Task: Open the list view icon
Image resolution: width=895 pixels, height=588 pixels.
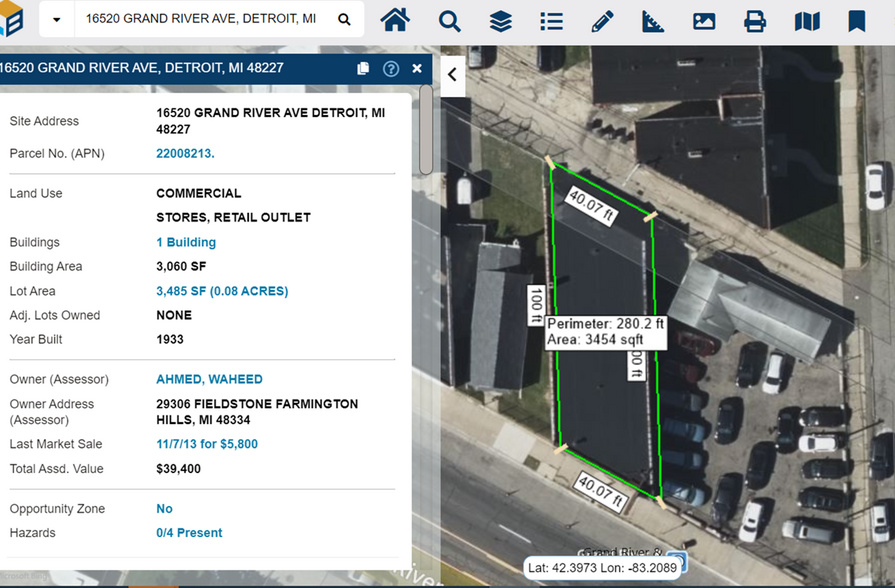Action: coord(551,22)
